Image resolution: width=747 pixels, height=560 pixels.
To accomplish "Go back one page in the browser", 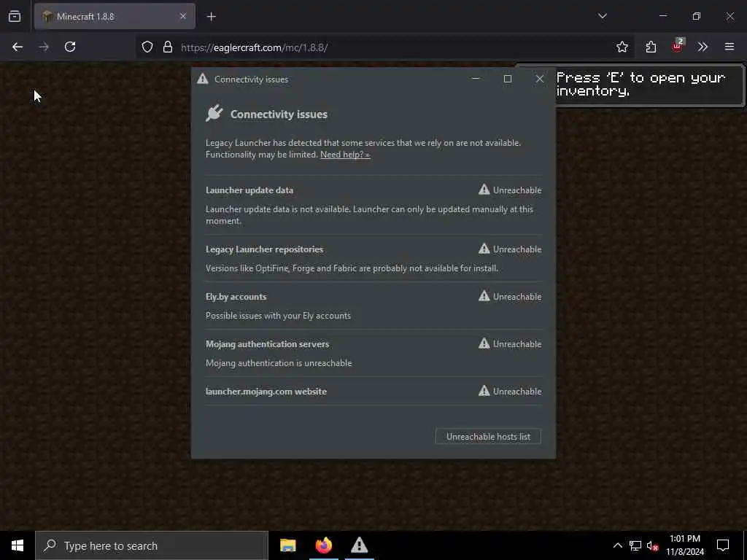I will pyautogui.click(x=18, y=47).
